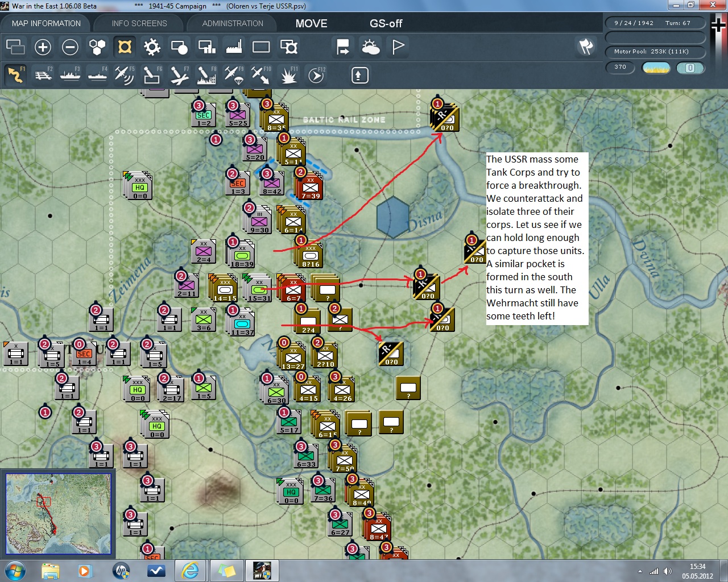The width and height of the screenshot is (728, 582).
Task: Click the outlined pennant flag icon
Action: pyautogui.click(x=398, y=47)
